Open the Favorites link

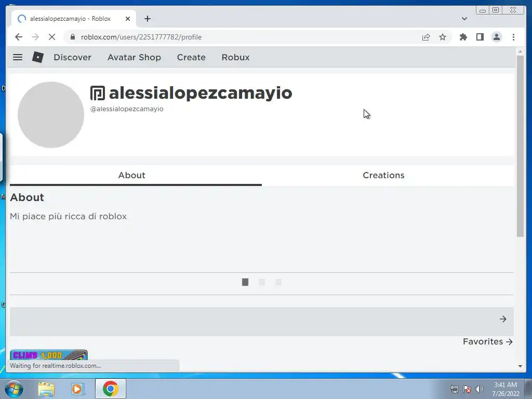487,342
